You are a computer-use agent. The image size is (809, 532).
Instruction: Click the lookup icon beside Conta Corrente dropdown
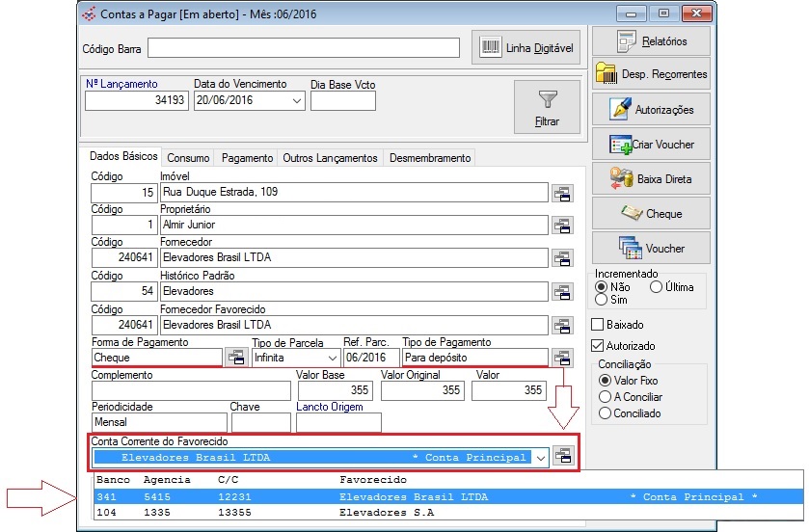pyautogui.click(x=564, y=457)
